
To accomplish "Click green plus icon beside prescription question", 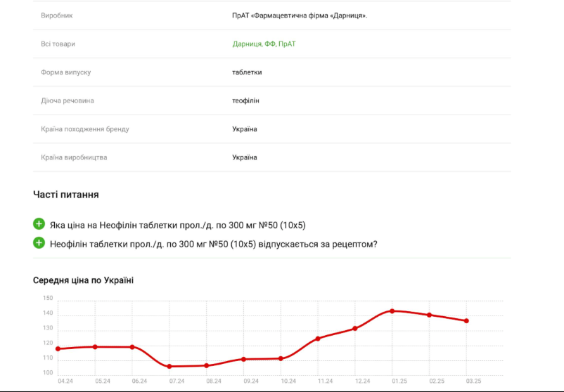I will tap(39, 243).
